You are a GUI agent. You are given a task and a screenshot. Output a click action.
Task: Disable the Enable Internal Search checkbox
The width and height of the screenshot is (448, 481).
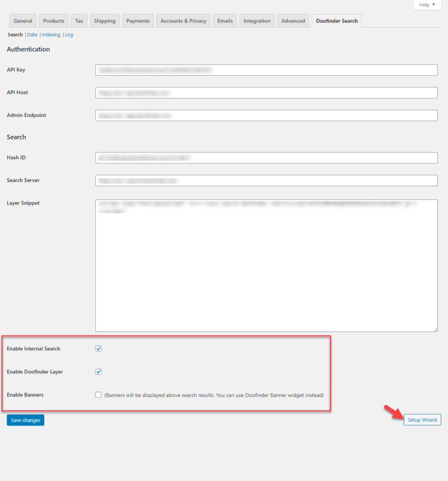point(98,349)
